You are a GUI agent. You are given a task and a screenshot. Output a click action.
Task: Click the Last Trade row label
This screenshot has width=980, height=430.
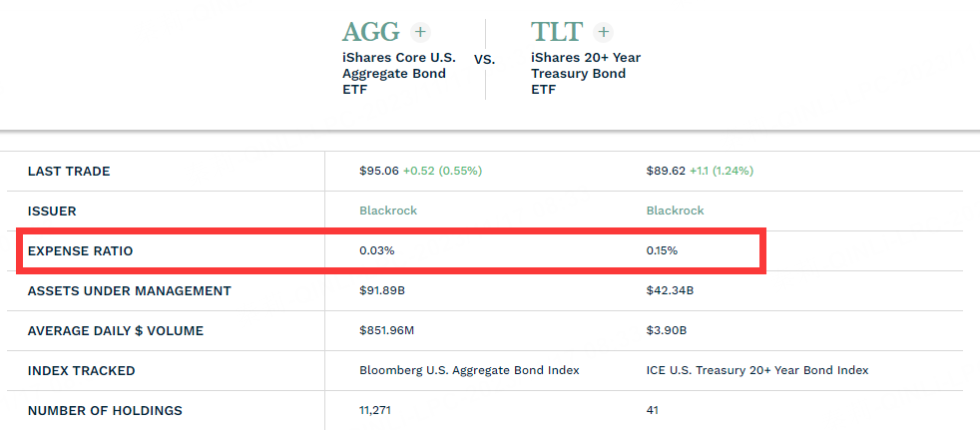coord(69,171)
